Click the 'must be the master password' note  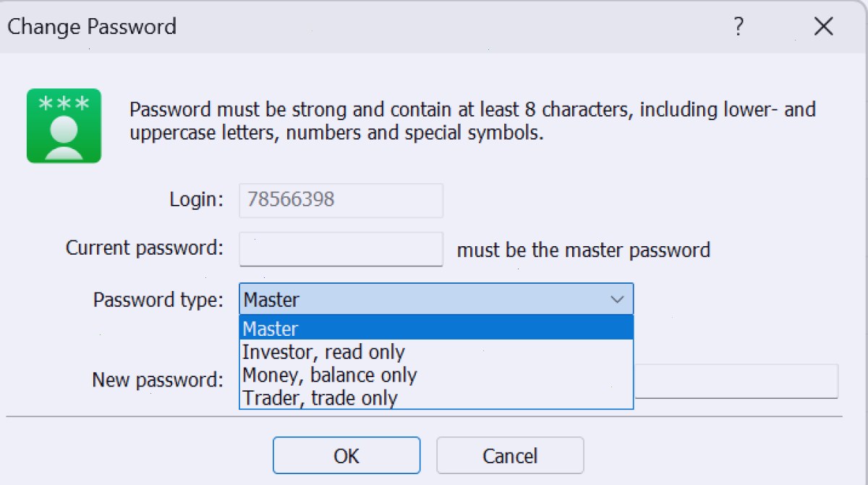click(x=584, y=250)
